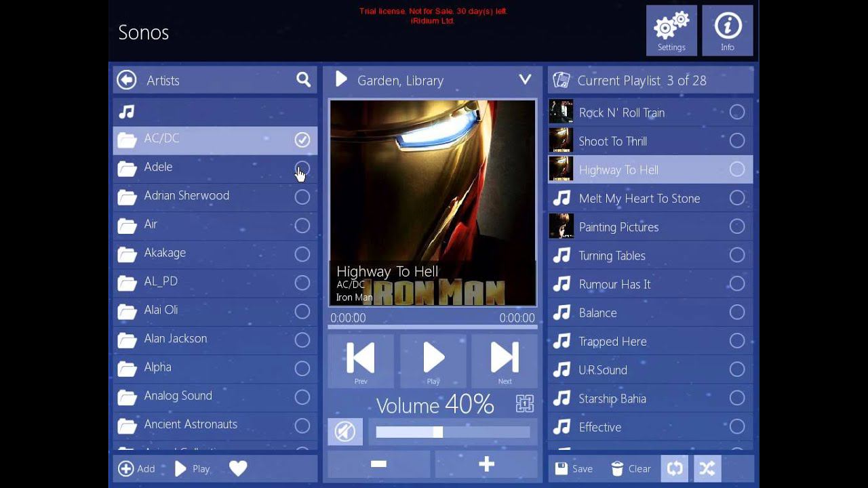Open the Settings gear button
Image resolution: width=868 pixels, height=488 pixels.
(x=671, y=30)
